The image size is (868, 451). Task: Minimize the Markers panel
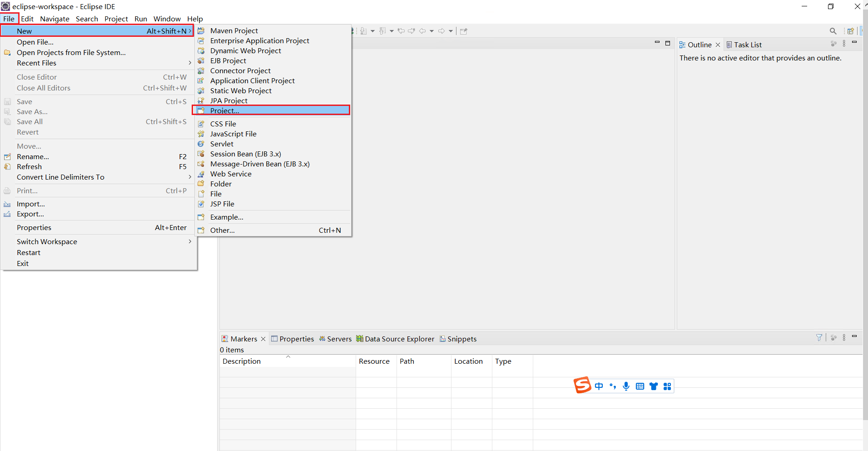pos(854,336)
